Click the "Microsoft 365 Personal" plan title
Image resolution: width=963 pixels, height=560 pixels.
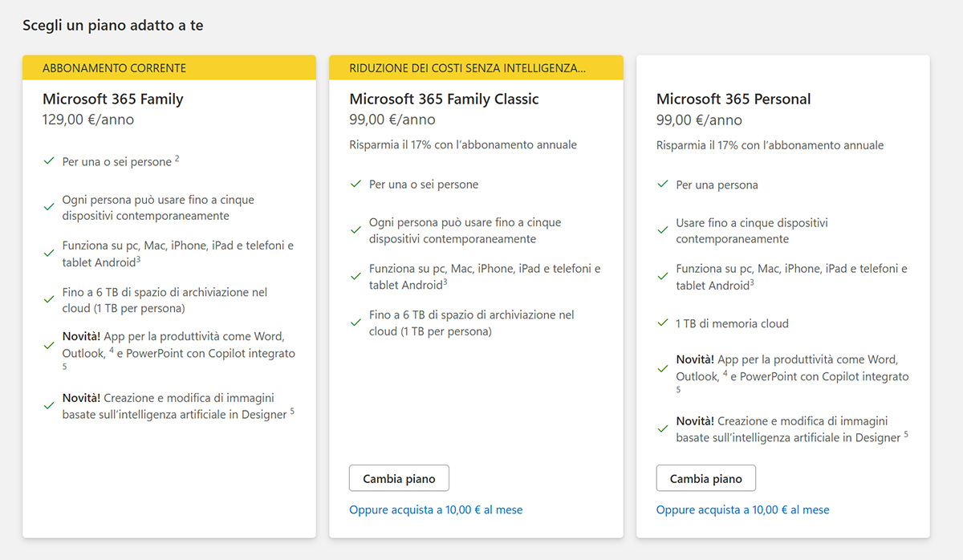pyautogui.click(x=733, y=99)
